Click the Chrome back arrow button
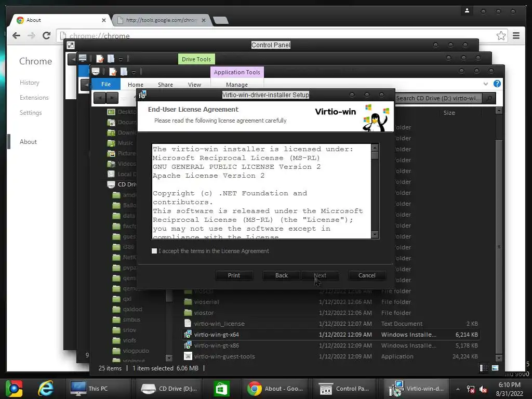This screenshot has height=399, width=532. (16, 36)
